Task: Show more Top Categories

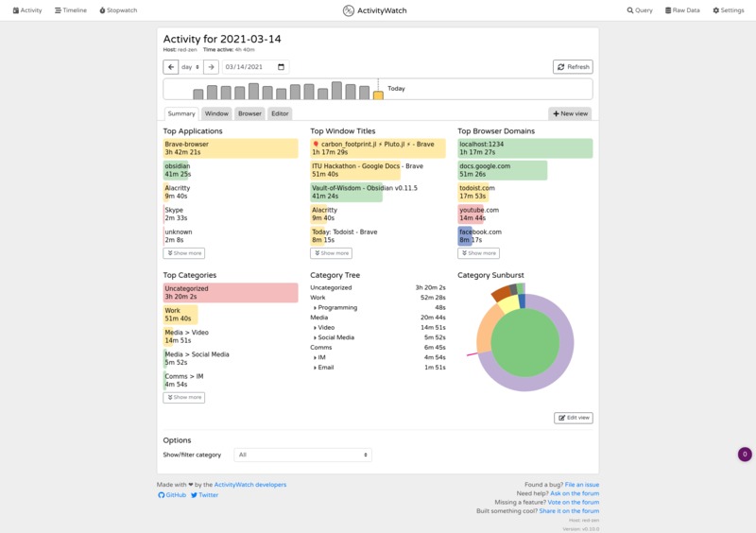Action: click(183, 398)
